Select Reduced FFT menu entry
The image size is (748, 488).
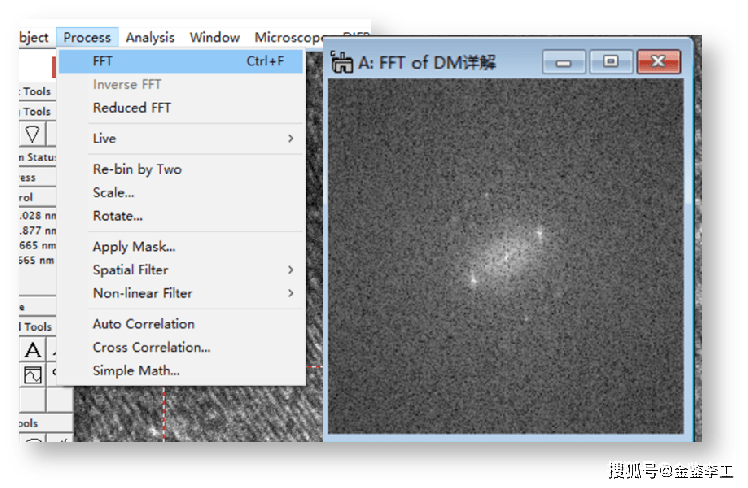point(131,108)
